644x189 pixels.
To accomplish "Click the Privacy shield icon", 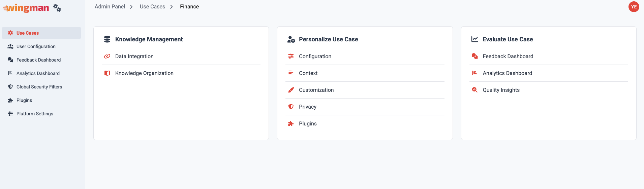I will pyautogui.click(x=291, y=107).
